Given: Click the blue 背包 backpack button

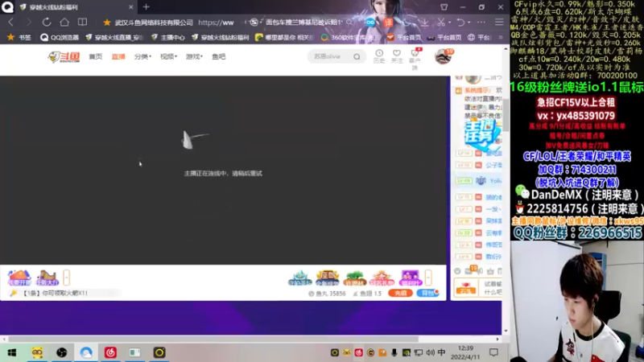Looking at the screenshot, I should click(x=428, y=293).
